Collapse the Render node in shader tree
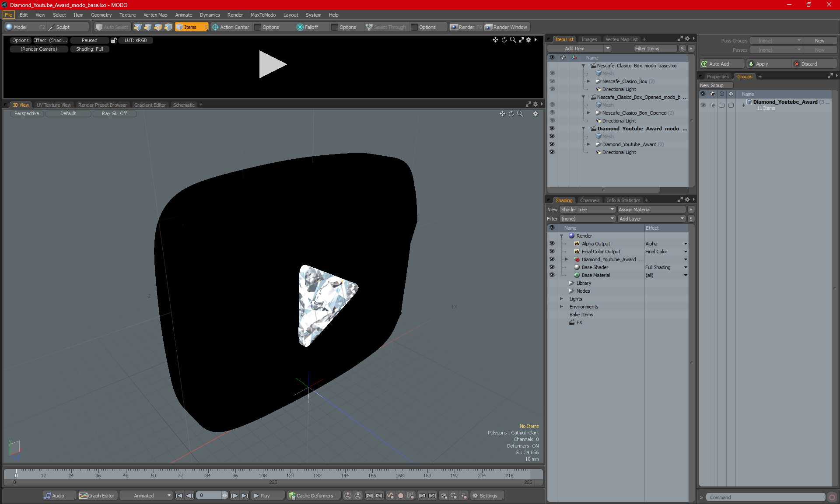The image size is (840, 504). point(561,236)
